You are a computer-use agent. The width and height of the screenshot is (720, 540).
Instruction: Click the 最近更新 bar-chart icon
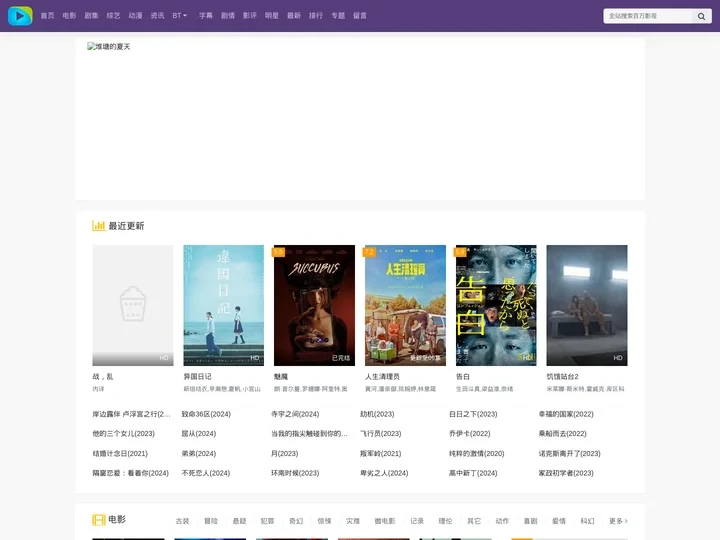pos(99,225)
